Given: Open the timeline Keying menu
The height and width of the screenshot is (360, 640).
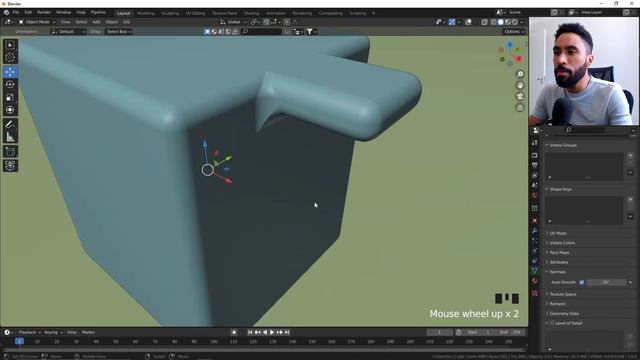Looking at the screenshot, I should [x=53, y=332].
